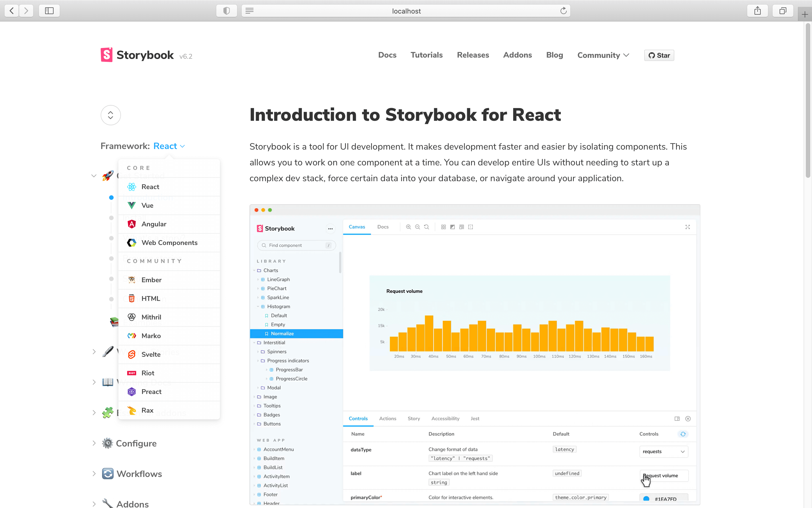Viewport: 812px width, 508px height.
Task: Open the React framework dropdown
Action: pos(169,146)
